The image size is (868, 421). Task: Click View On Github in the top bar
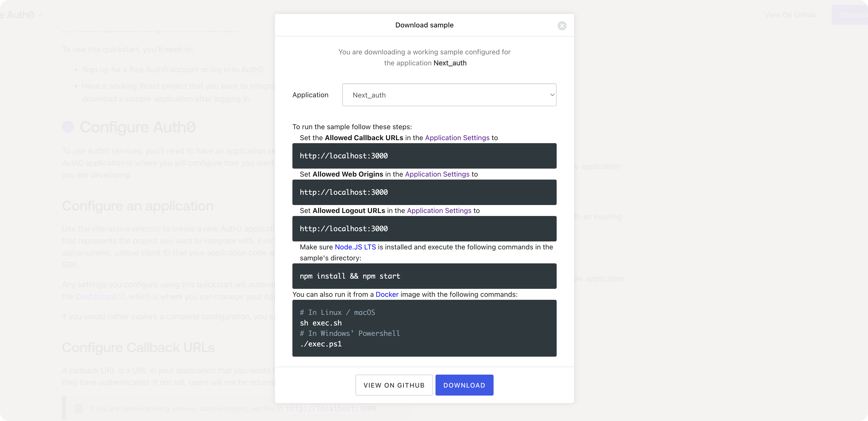(x=790, y=15)
